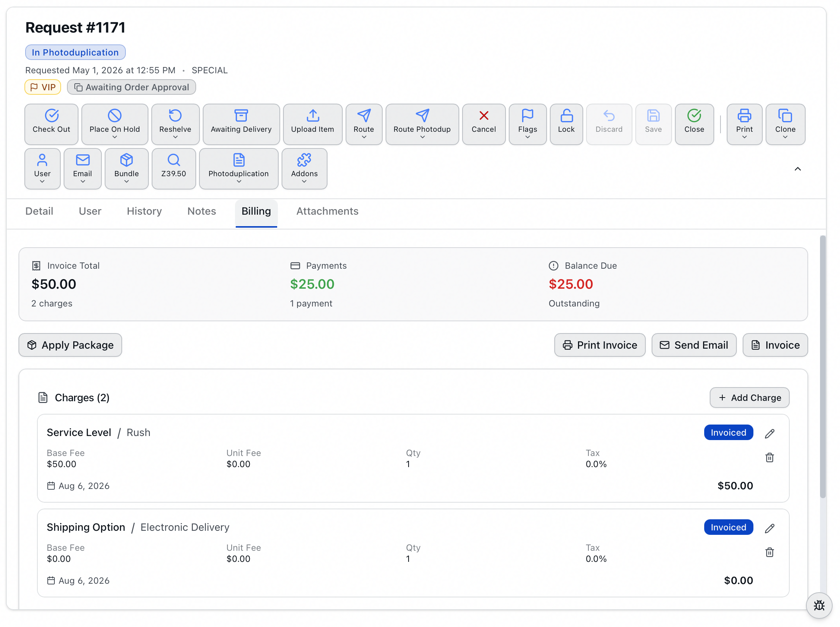Click the Balance Due alert icon
840x627 pixels.
[553, 266]
